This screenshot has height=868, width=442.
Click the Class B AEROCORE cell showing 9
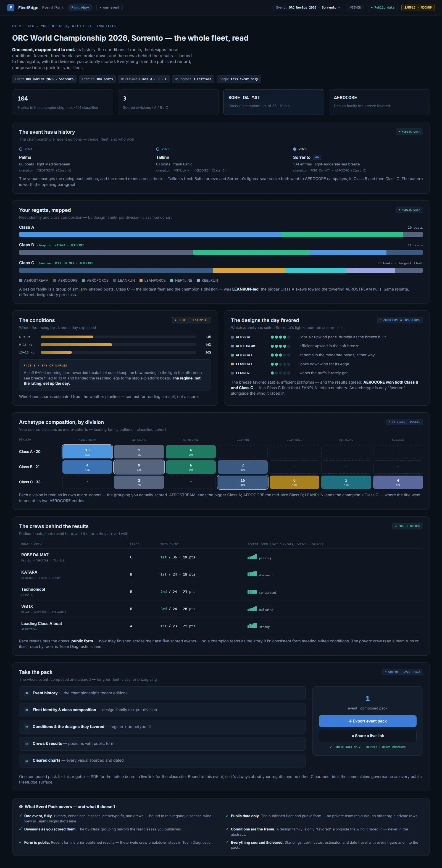point(139,467)
